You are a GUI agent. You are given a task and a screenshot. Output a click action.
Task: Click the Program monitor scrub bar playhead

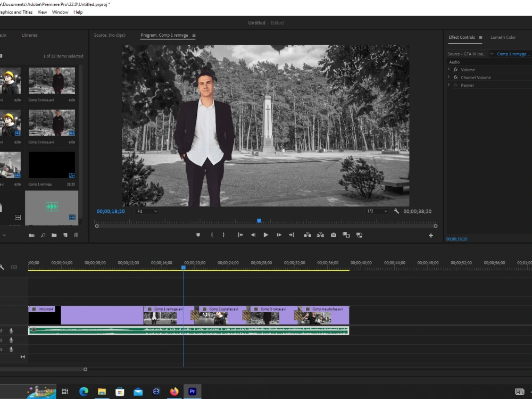tap(259, 221)
